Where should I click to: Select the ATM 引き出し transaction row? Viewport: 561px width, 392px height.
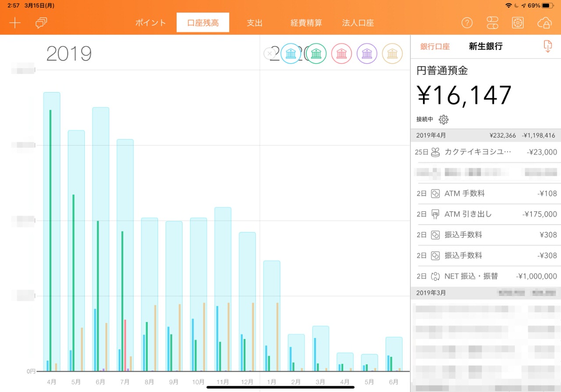(486, 214)
